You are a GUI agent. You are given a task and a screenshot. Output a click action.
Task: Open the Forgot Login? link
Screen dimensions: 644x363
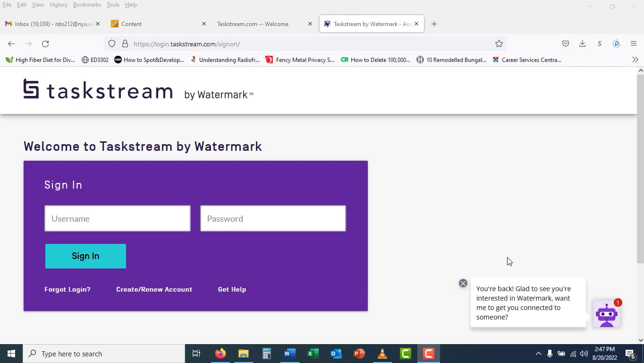68,289
